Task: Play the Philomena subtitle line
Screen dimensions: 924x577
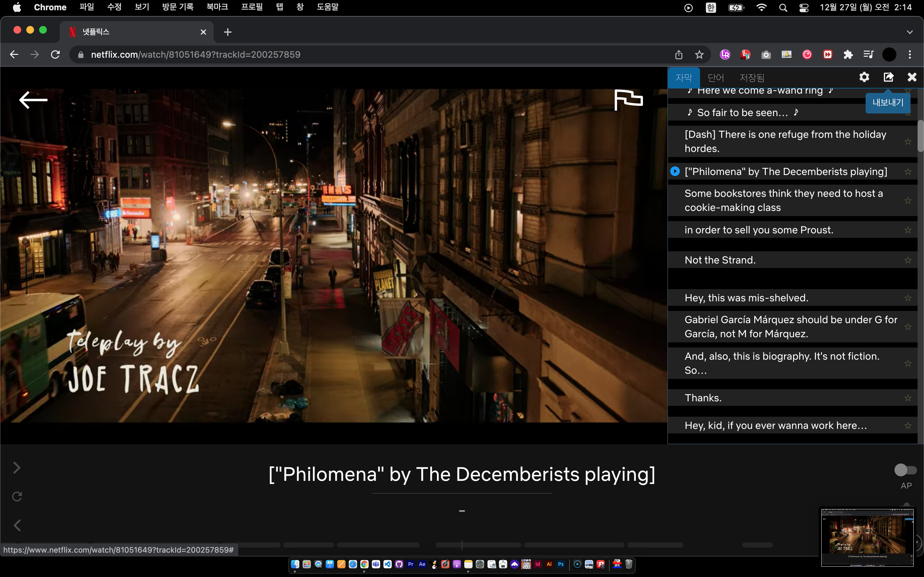Action: 675,171
